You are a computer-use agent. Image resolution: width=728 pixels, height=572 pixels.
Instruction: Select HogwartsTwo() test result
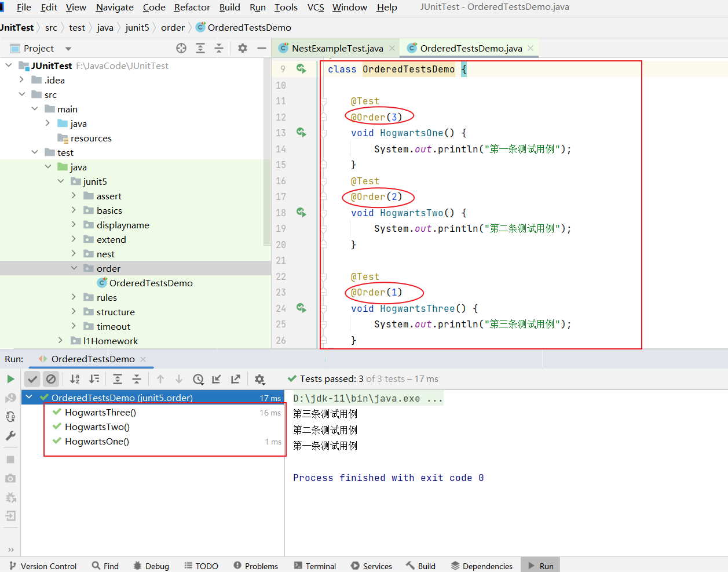[x=97, y=427]
